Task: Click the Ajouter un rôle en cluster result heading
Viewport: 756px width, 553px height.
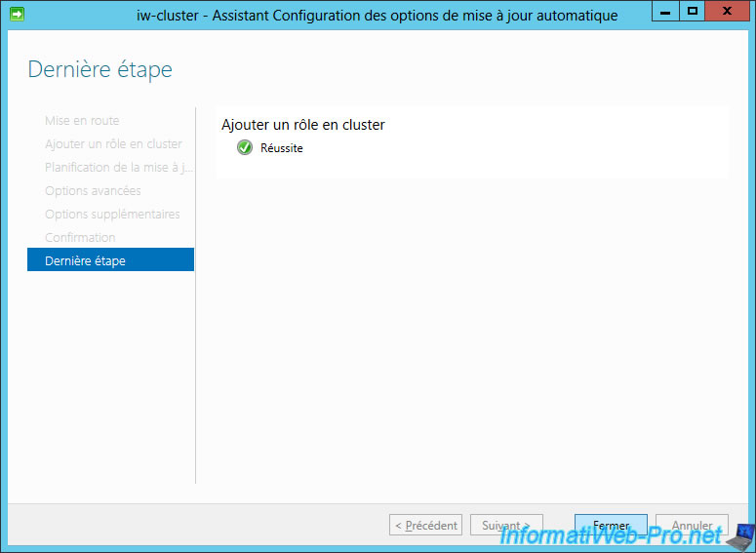Action: [x=303, y=125]
